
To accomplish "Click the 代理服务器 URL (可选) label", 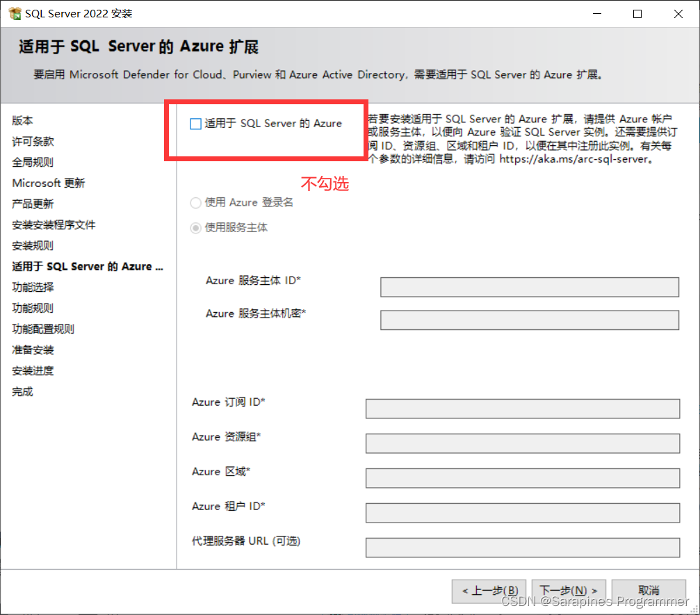I will (x=246, y=541).
